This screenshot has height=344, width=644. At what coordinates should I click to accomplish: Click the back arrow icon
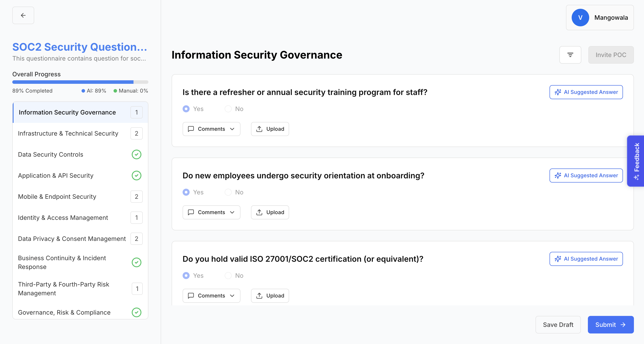pyautogui.click(x=23, y=16)
